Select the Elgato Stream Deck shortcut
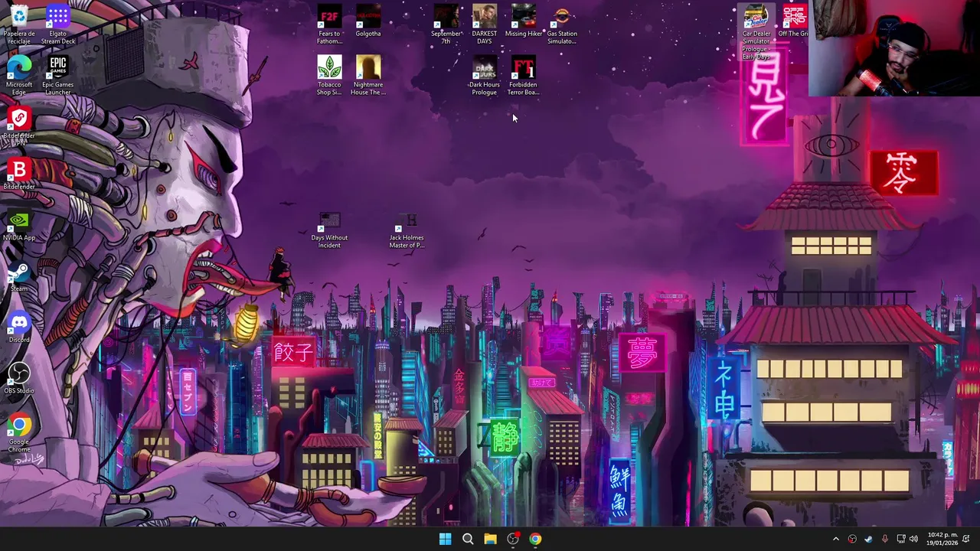This screenshot has width=980, height=551. coord(58,24)
